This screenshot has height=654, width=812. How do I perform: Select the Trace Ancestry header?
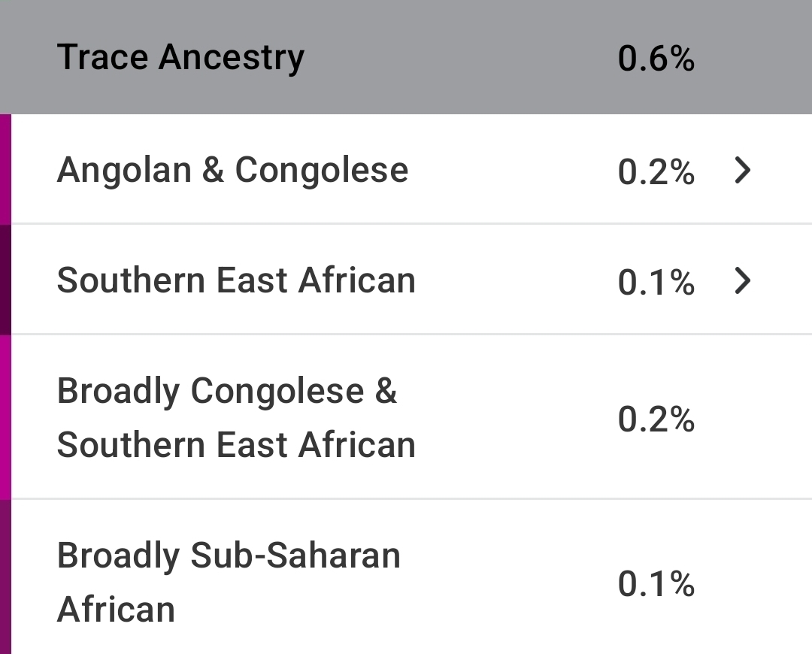click(x=406, y=57)
